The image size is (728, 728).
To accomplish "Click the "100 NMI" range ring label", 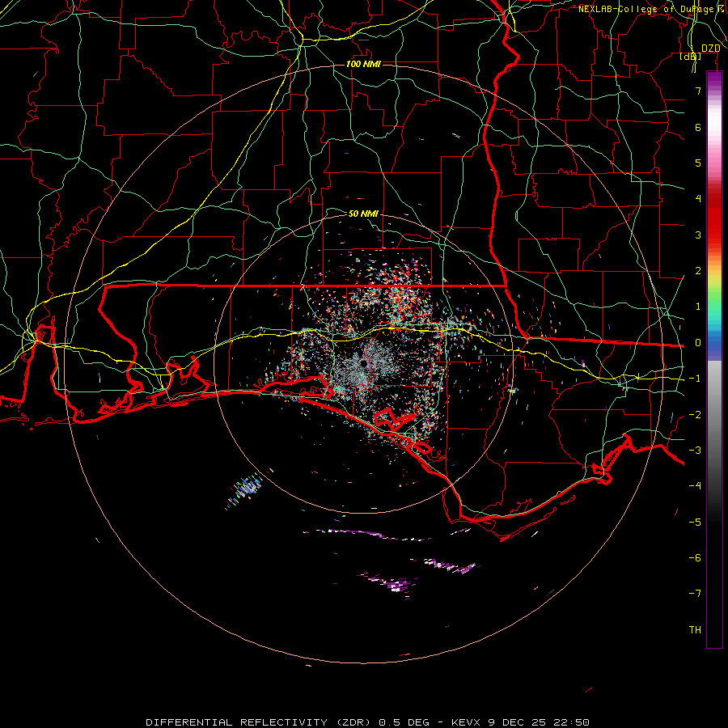I will point(363,64).
